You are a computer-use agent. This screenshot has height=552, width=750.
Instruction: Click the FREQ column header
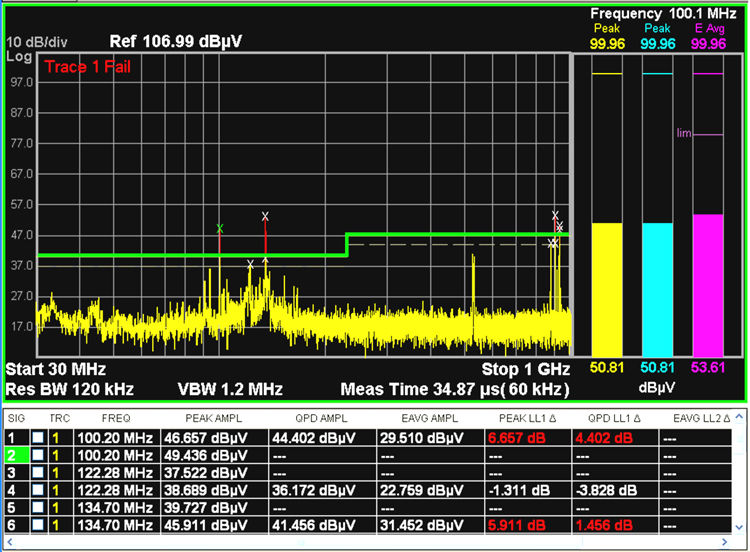115,417
